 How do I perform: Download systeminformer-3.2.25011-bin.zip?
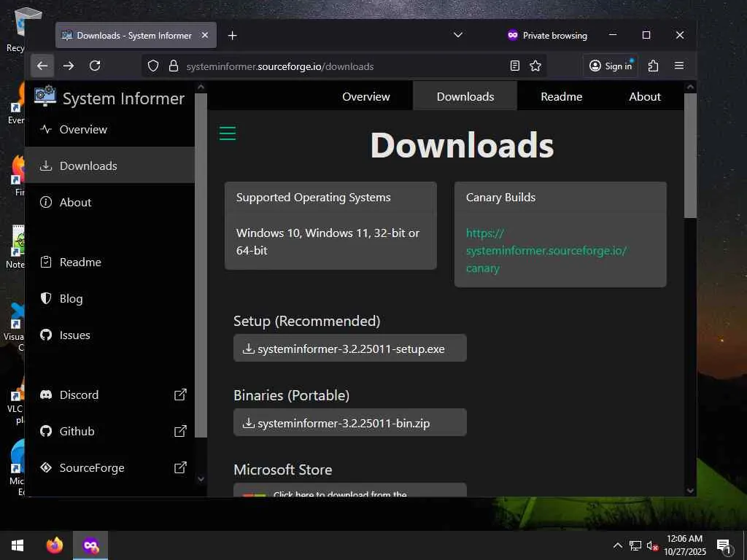350,423
